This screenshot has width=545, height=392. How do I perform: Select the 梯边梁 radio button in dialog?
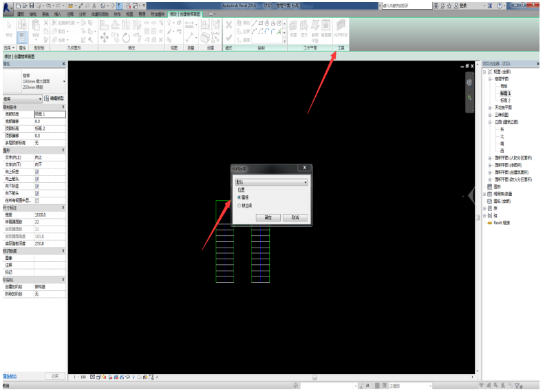point(239,205)
